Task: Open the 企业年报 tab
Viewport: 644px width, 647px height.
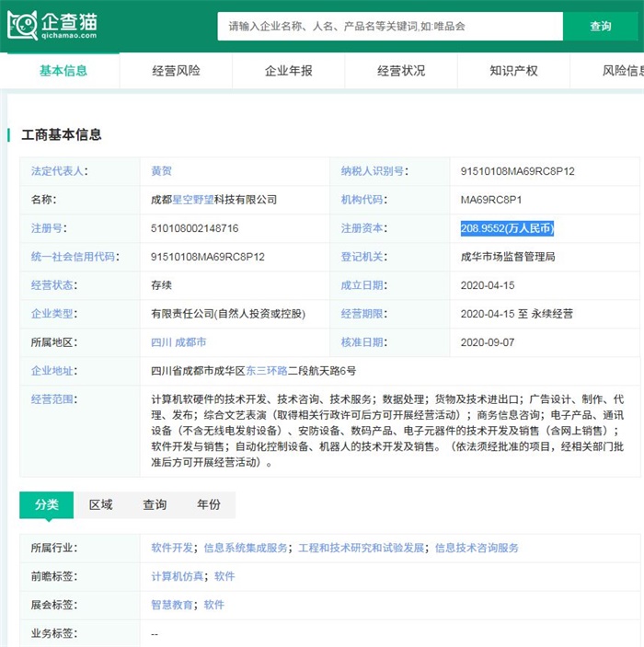Action: (x=288, y=71)
